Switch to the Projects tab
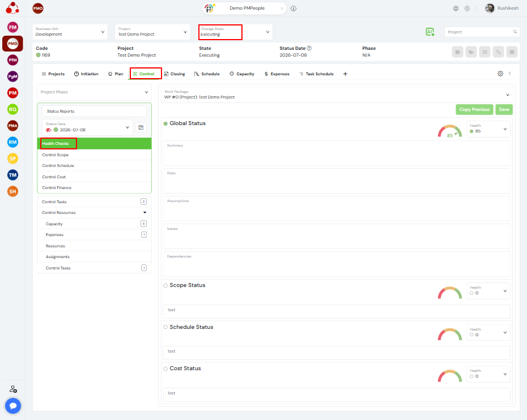 click(x=53, y=74)
